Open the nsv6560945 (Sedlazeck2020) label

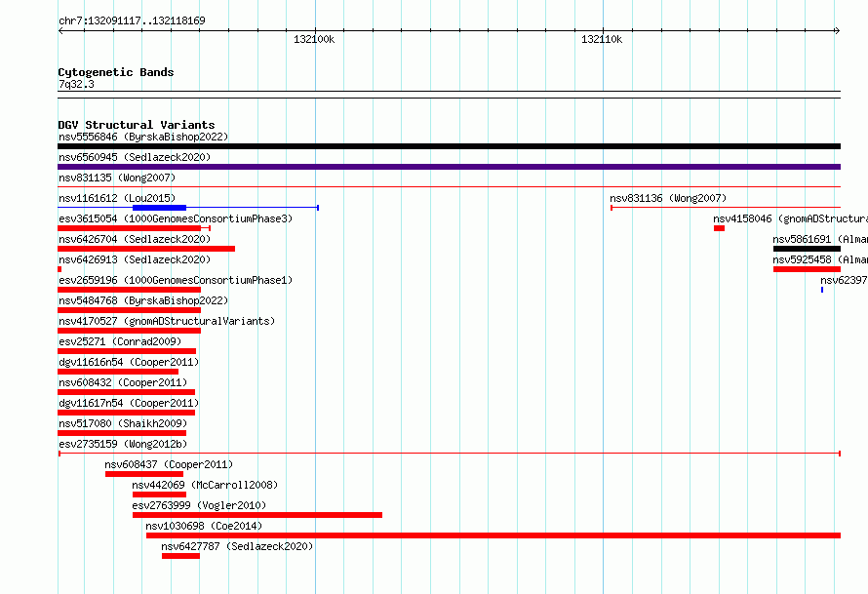point(135,157)
